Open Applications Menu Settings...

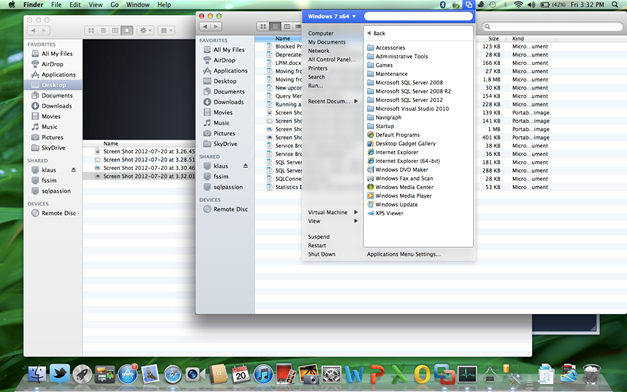click(404, 254)
